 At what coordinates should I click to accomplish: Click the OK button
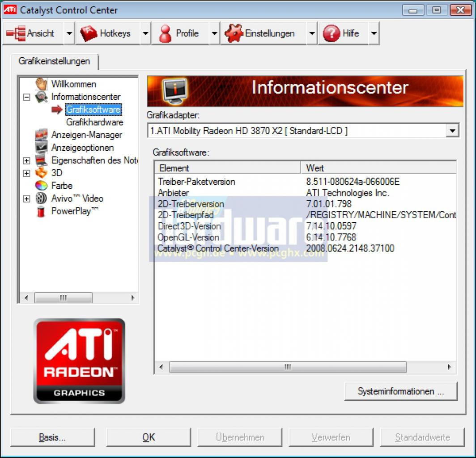[x=149, y=437]
